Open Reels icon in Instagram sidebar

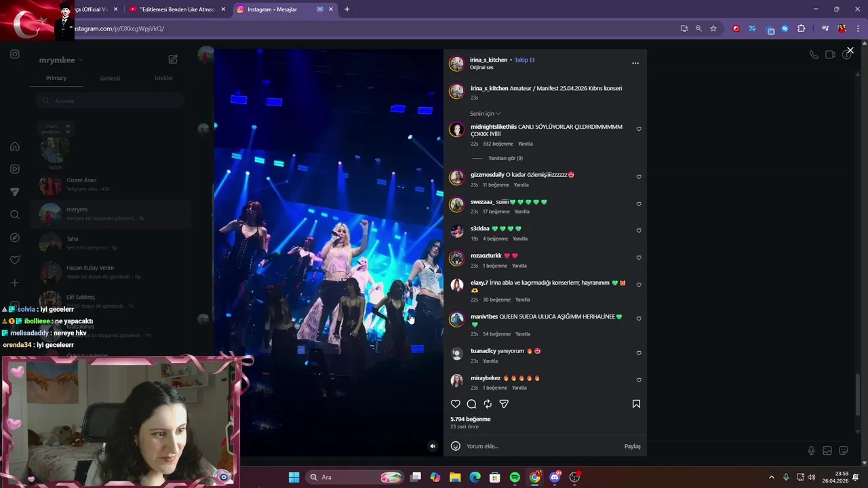[x=15, y=169]
